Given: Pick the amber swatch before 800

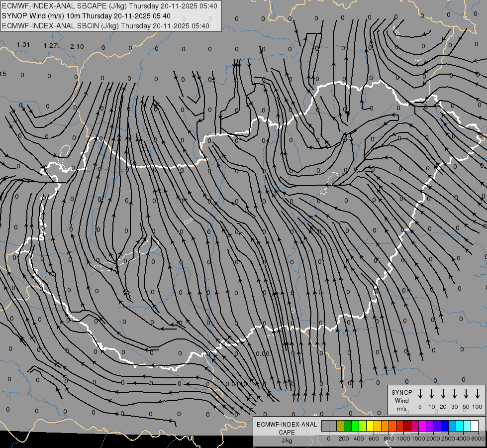Looking at the screenshot, I should (378, 426).
